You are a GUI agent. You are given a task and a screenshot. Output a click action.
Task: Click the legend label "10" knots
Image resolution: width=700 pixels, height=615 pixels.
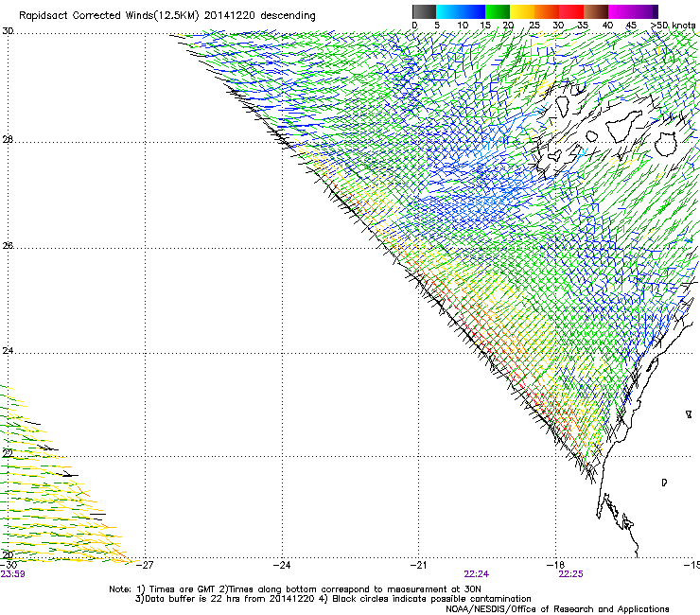coord(463,25)
